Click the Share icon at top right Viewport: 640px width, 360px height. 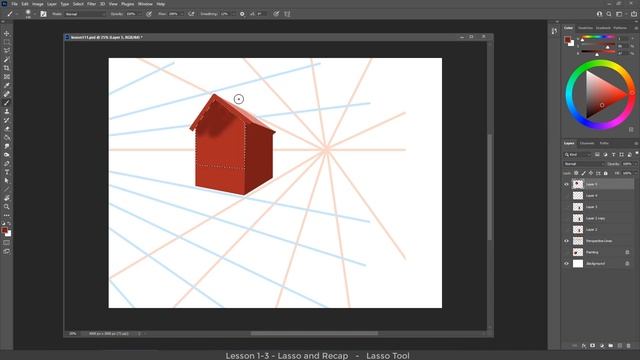click(x=634, y=14)
